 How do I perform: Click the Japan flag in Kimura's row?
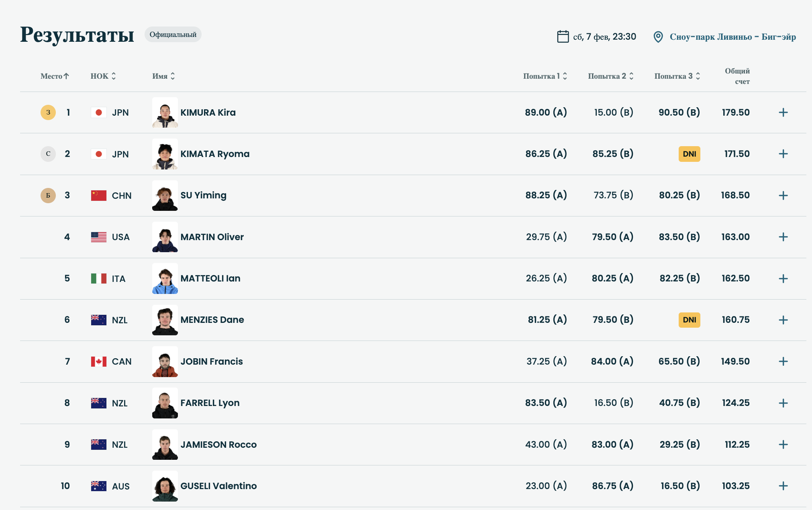pyautogui.click(x=98, y=112)
